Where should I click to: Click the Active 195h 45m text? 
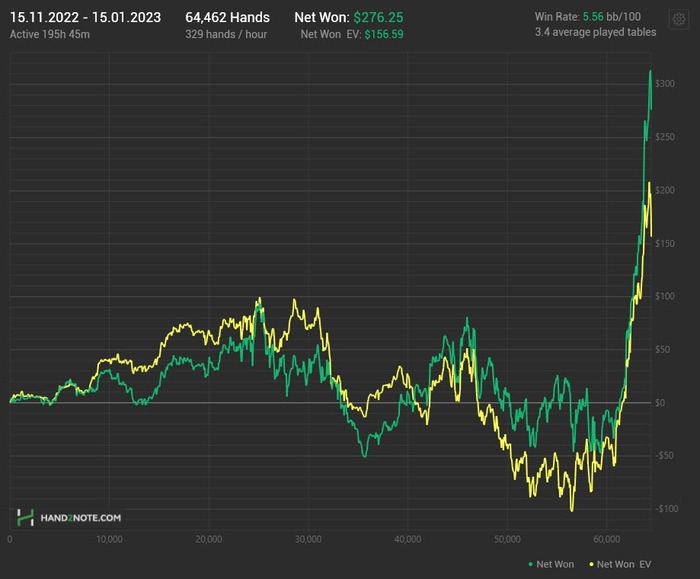(50, 34)
